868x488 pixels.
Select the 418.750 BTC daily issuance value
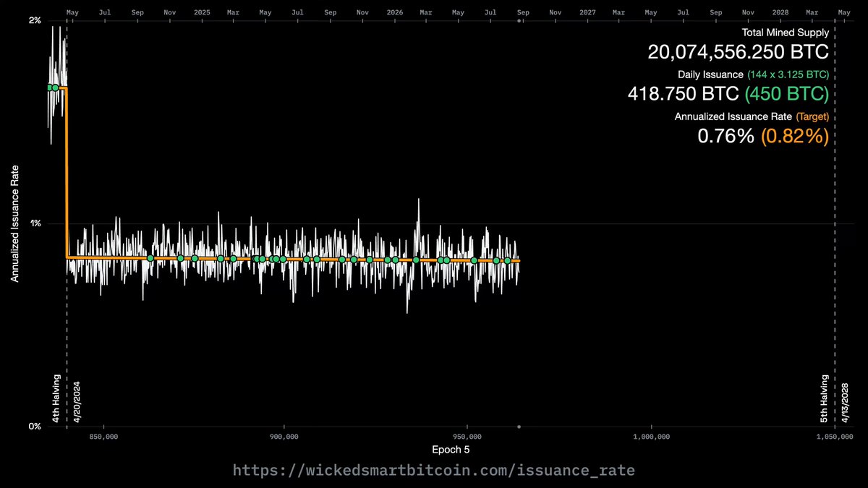click(x=683, y=94)
